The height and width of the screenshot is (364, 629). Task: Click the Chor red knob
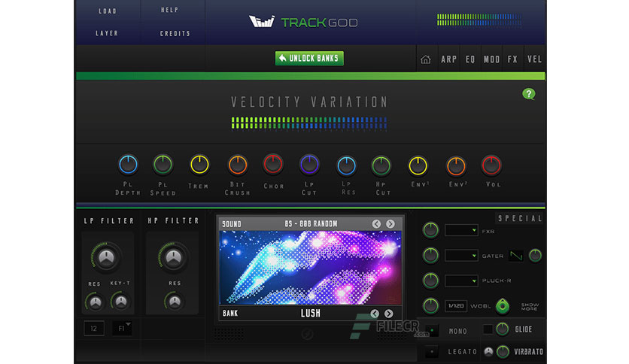click(273, 165)
